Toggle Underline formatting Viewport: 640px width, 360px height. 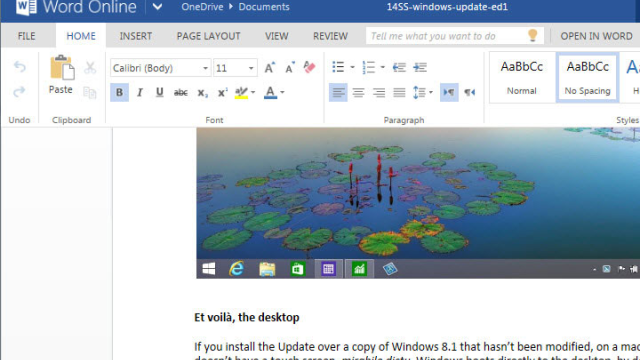pyautogui.click(x=160, y=93)
